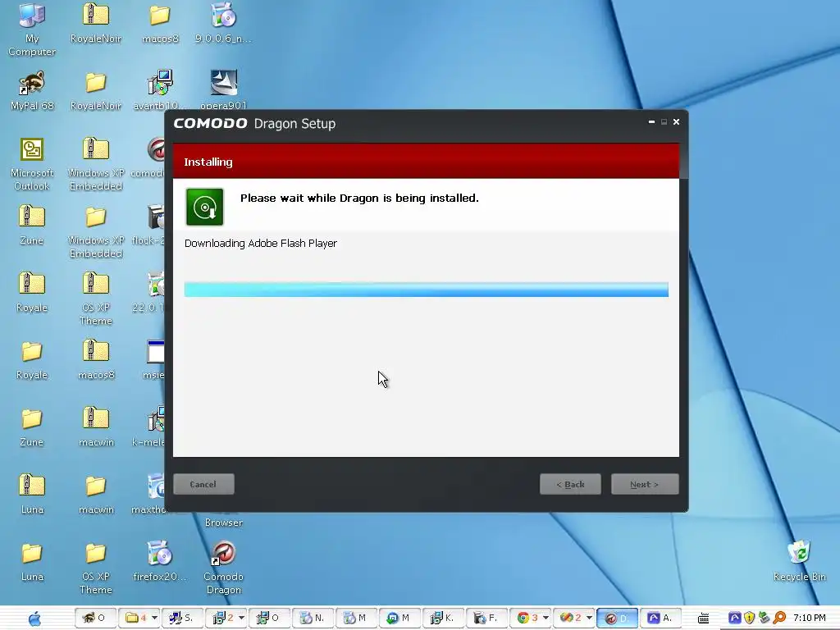This screenshot has height=630, width=840.
Task: Open the zipped macos8 archive icon
Action: (x=96, y=359)
